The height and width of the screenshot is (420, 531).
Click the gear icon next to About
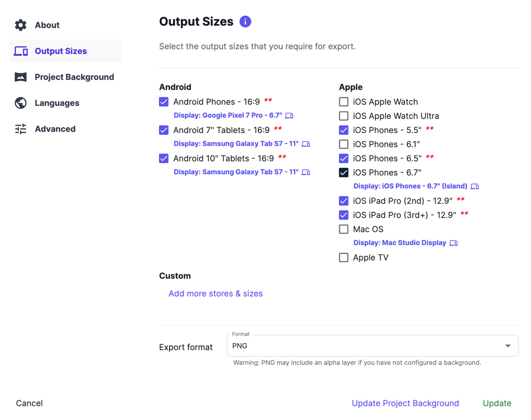[21, 25]
